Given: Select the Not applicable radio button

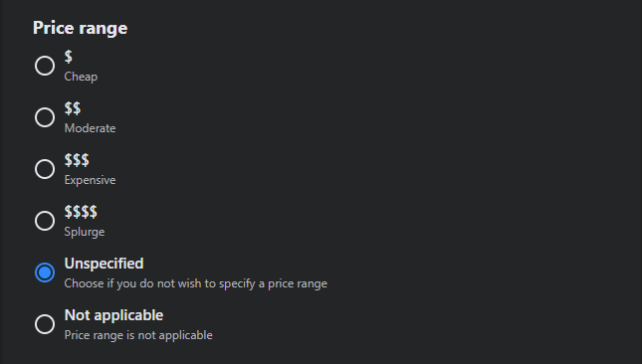Looking at the screenshot, I should click(x=45, y=324).
